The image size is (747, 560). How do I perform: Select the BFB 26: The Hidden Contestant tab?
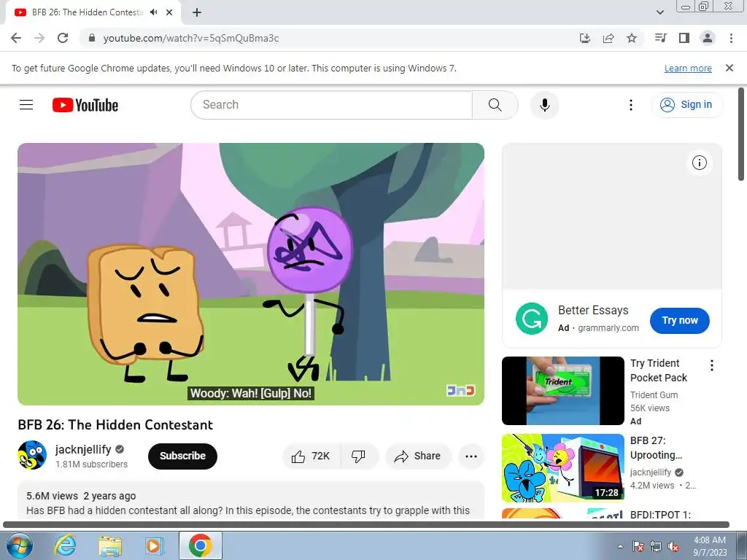click(88, 12)
